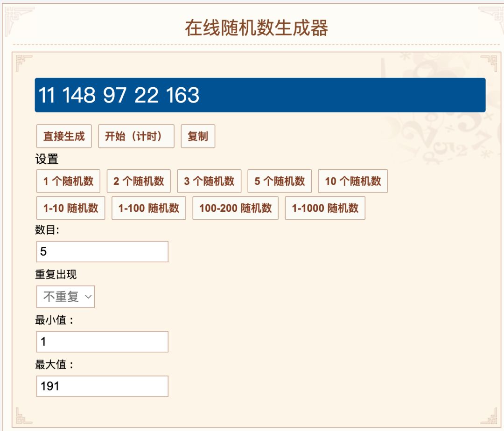
Task: Click the 直接生成 button
Action: coord(64,136)
